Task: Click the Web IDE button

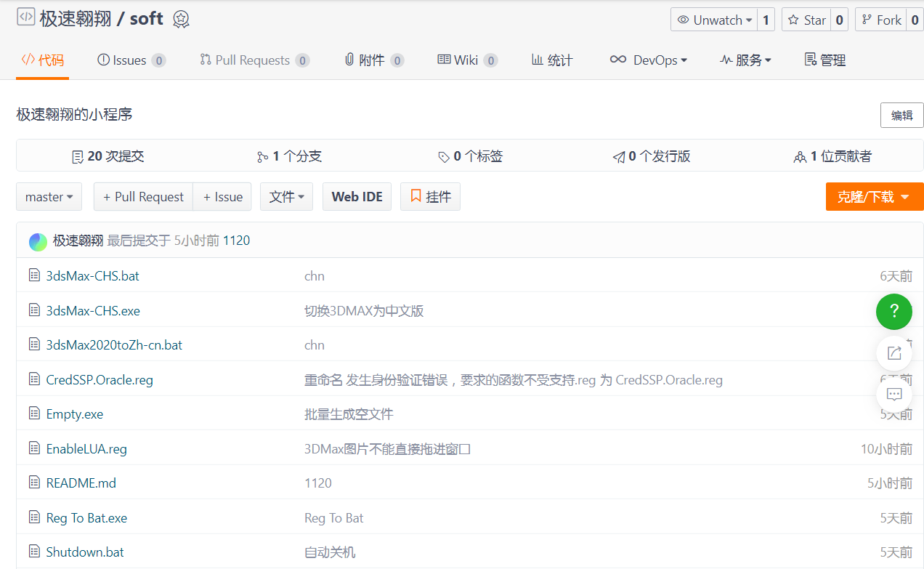Action: point(357,197)
